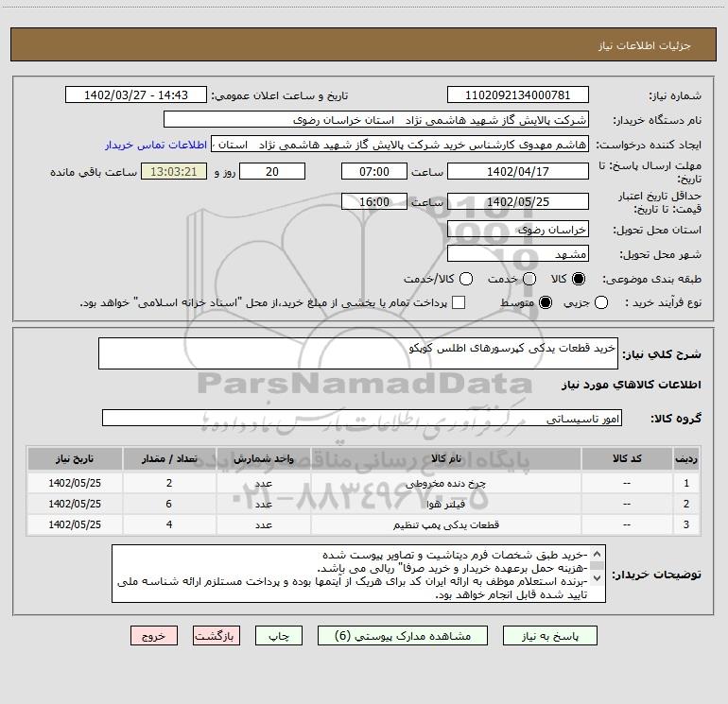Click the days remaining field 20

272,171
